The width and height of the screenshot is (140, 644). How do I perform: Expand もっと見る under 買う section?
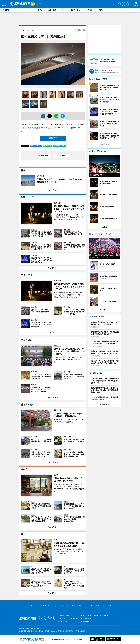click(53, 593)
